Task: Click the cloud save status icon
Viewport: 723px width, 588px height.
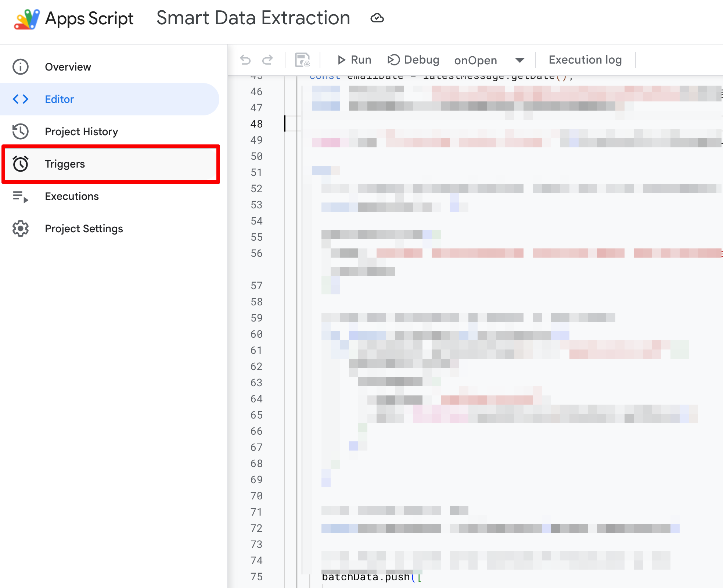Action: point(377,18)
